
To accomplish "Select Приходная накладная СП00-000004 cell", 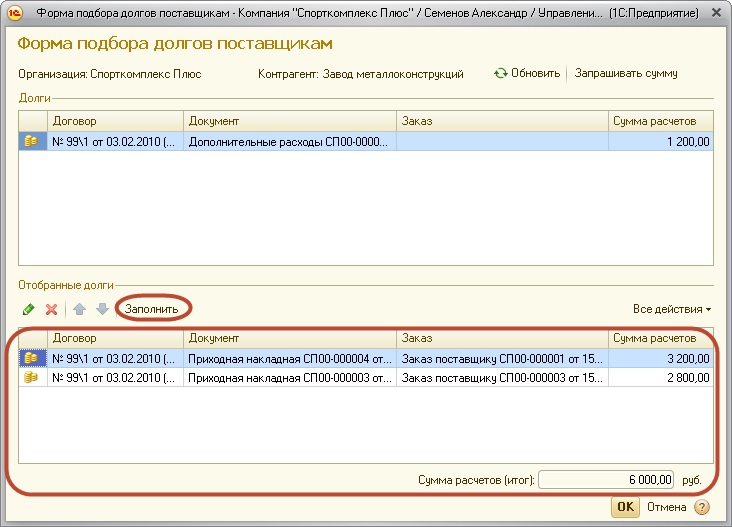I will pyautogui.click(x=290, y=358).
